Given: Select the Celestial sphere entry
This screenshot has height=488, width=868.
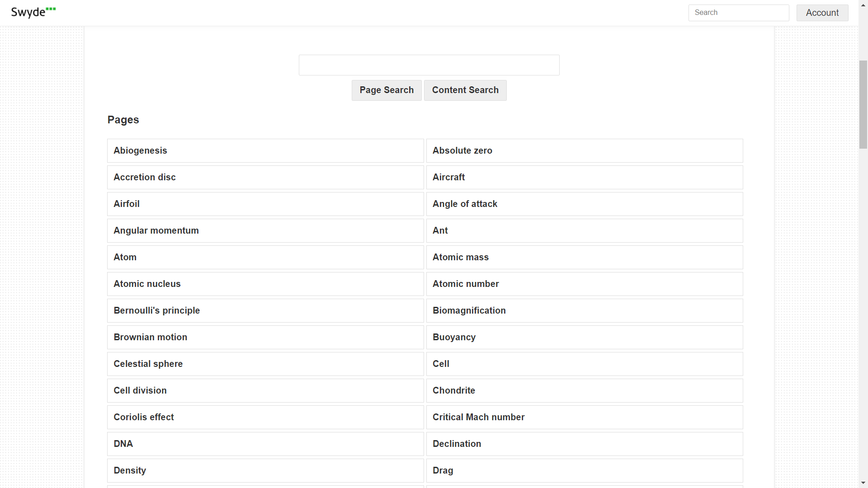Looking at the screenshot, I should click(148, 364).
